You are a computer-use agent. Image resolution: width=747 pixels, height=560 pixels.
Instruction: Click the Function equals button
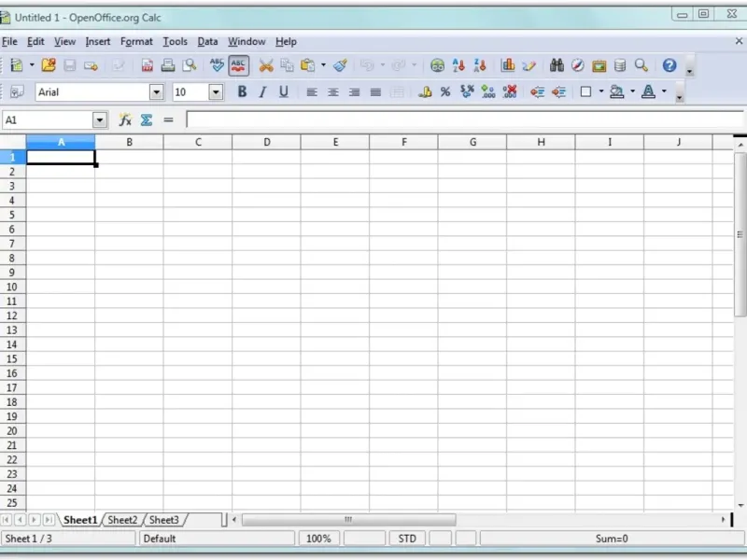point(168,120)
